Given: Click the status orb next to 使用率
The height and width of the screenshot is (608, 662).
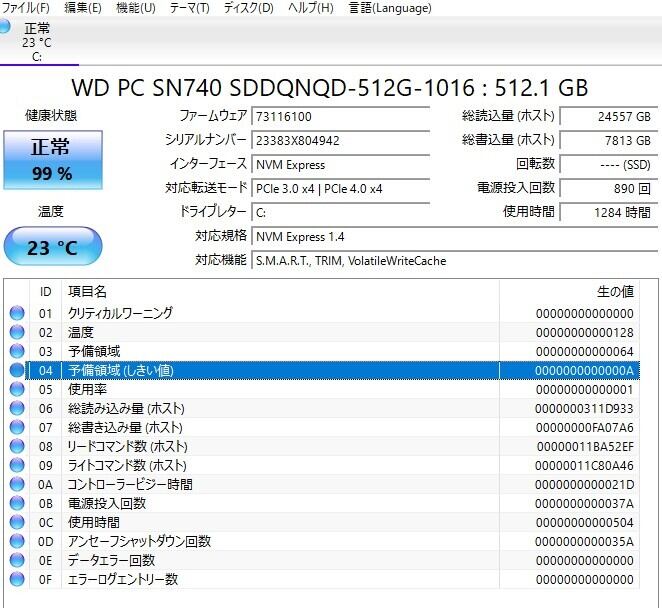Looking at the screenshot, I should (x=17, y=389).
